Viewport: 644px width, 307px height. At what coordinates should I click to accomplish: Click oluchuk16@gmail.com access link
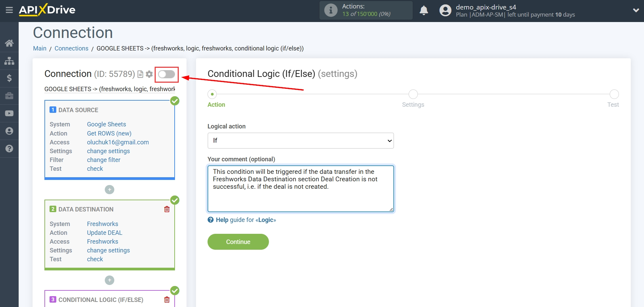(118, 142)
